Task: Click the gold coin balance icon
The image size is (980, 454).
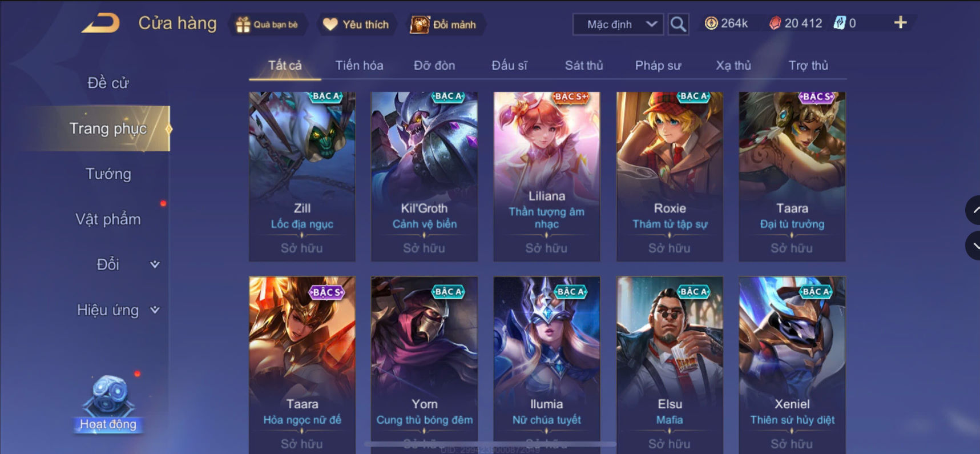Action: coord(711,23)
